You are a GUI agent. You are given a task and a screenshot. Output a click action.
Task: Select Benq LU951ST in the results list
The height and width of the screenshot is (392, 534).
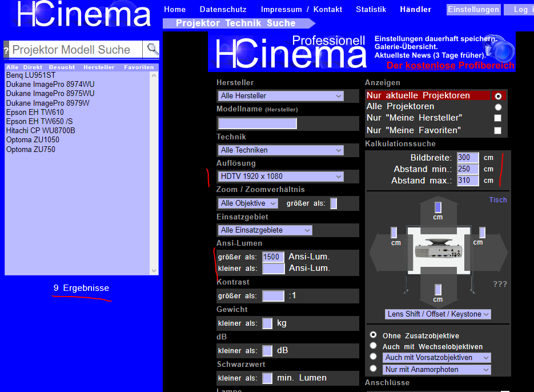(x=31, y=75)
